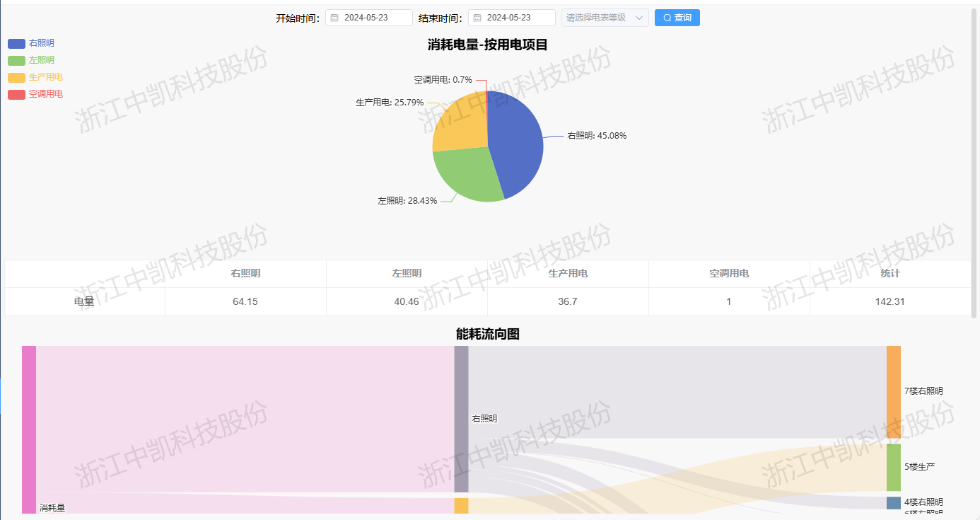Click the 右照明 node in the flow diagram
The image size is (980, 520).
[462, 417]
